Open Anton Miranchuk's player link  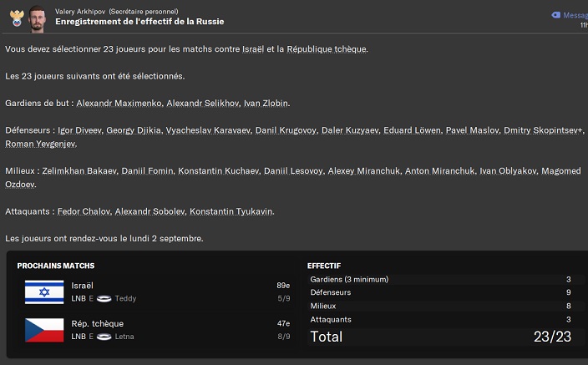click(439, 171)
